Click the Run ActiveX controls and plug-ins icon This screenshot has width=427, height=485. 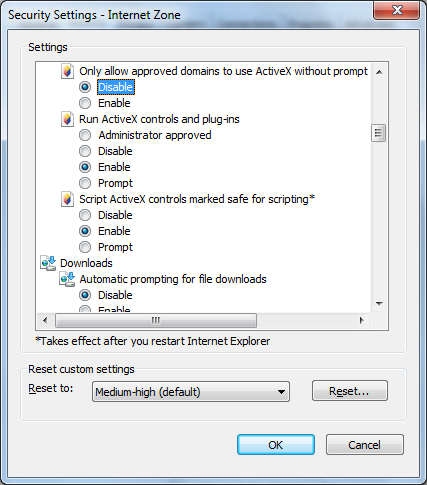tap(67, 119)
